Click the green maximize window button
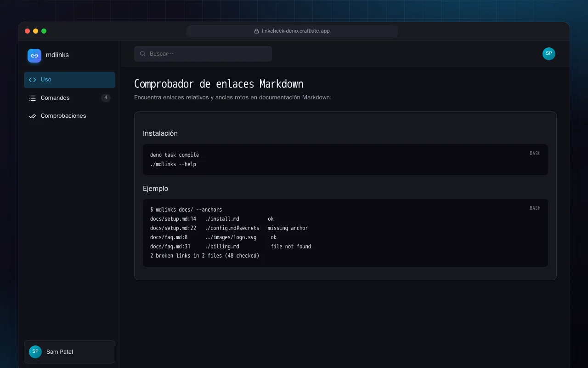Viewport: 588px width, 368px height. coord(44,31)
